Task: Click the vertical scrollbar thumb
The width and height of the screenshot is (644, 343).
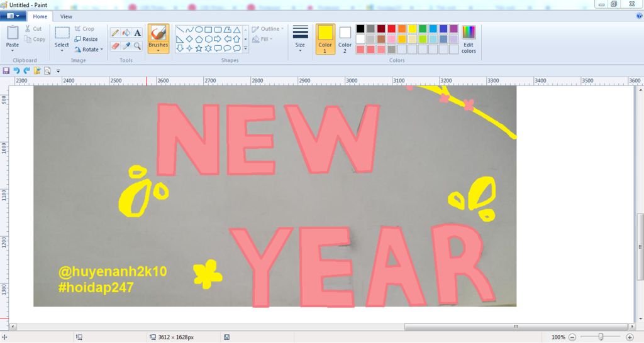Action: tap(640, 247)
